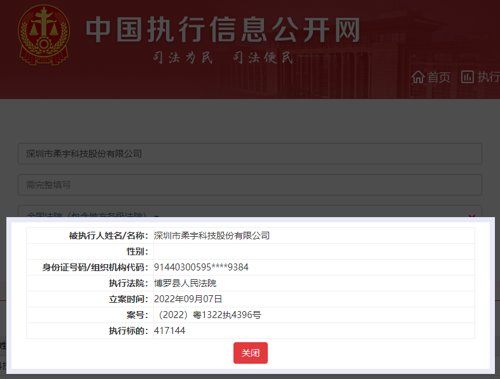Screen dimensions: 500x379
Task: Select the 被执行人 company name value in the dialog
Action: click(211, 236)
